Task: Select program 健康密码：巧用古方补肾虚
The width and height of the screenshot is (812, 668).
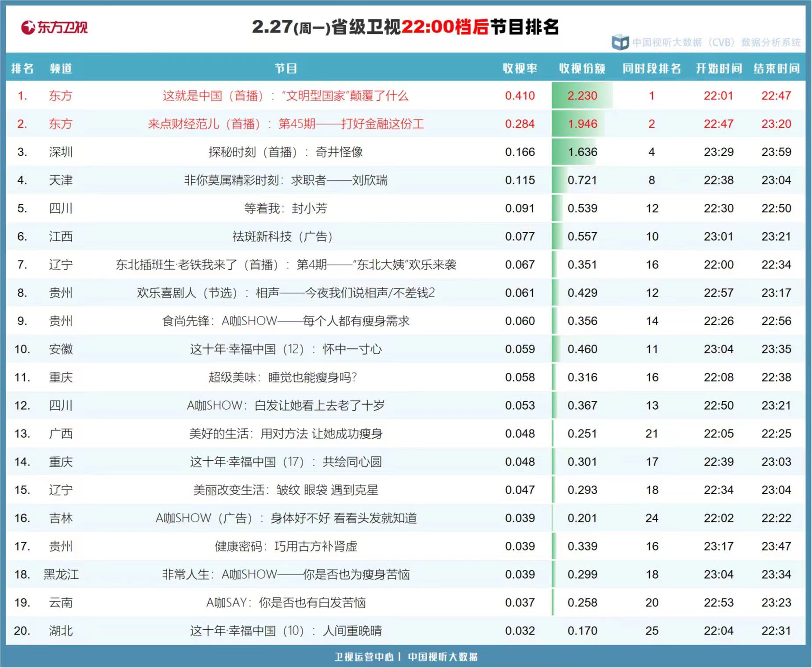Action: point(286,546)
